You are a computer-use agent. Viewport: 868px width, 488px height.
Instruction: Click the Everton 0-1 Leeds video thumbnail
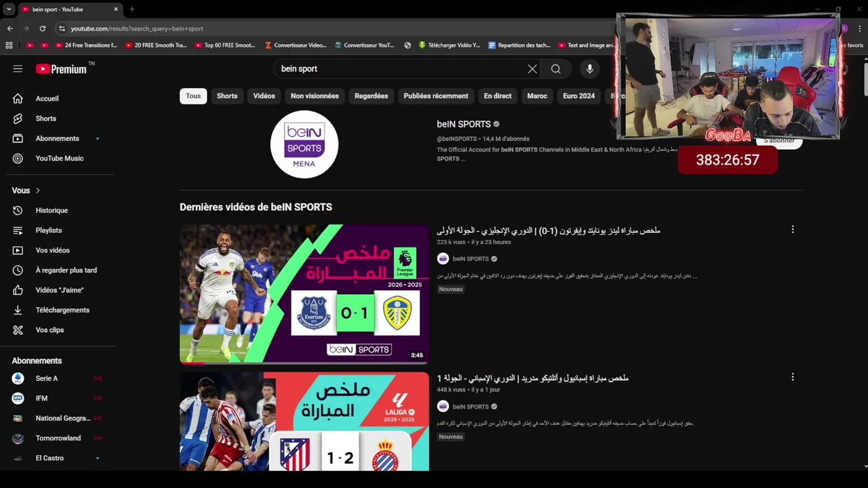tap(304, 294)
